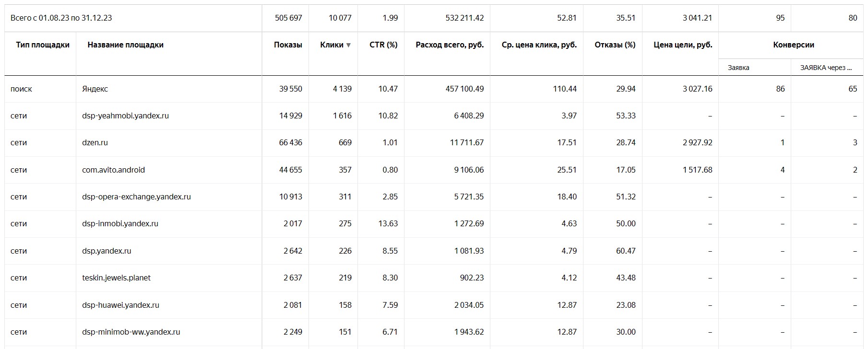This screenshot has width=868, height=349.
Task: Click Тип площадки column header
Action: click(43, 45)
